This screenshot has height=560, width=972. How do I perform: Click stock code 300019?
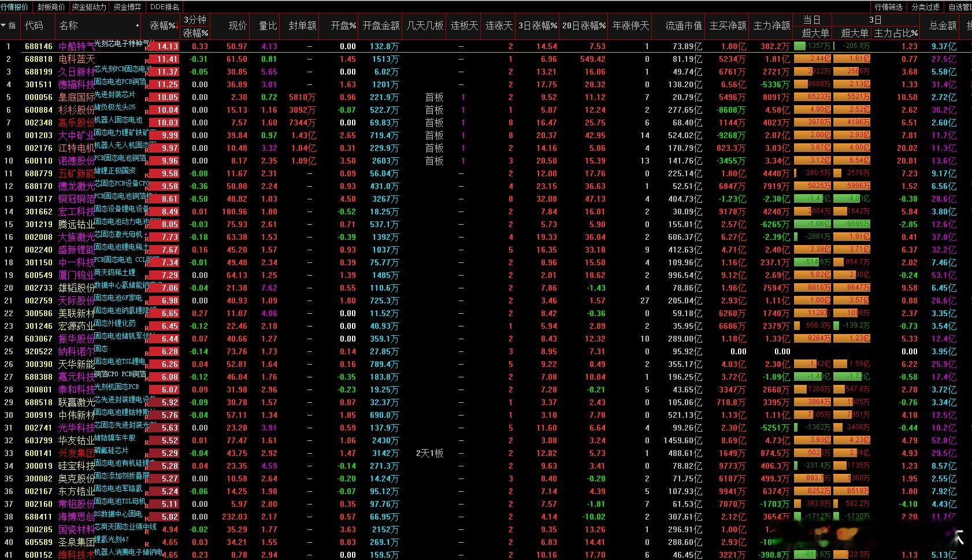pyautogui.click(x=39, y=466)
